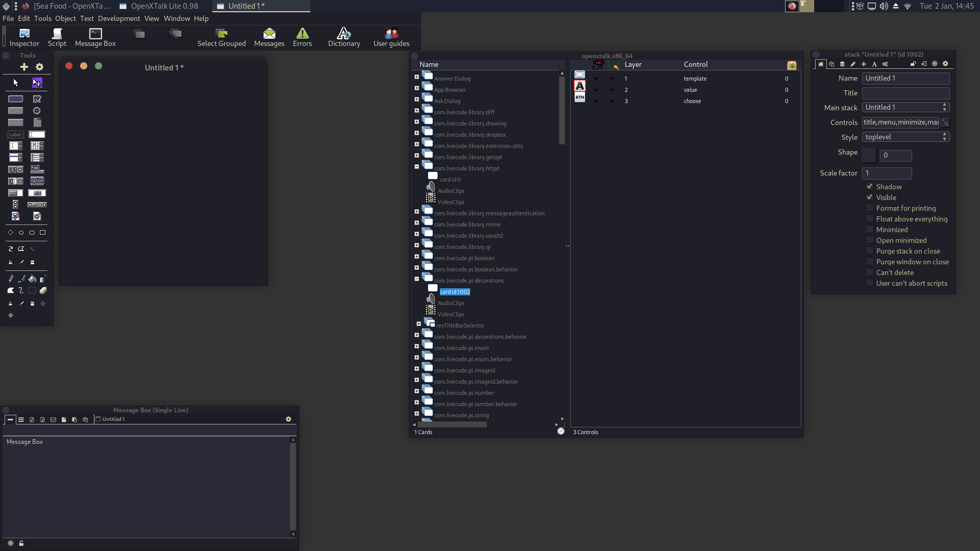The image size is (980, 551).
Task: Open the Script editor icon
Action: pos(57,38)
